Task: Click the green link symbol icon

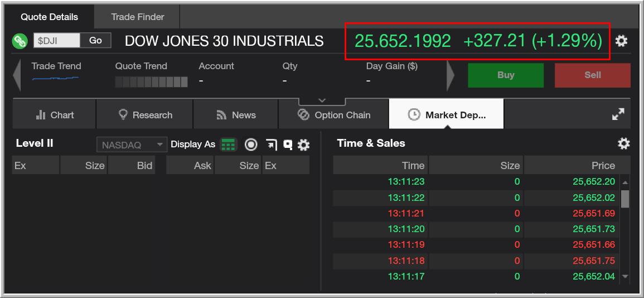Action: [x=20, y=41]
